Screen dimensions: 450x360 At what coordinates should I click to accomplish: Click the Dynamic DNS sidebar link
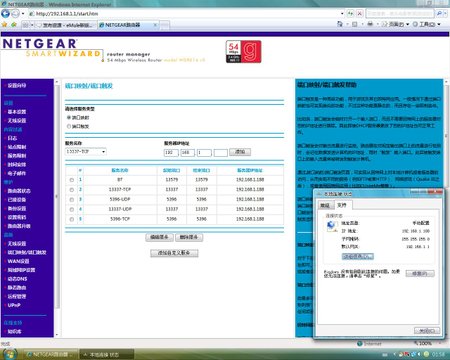[x=17, y=279]
